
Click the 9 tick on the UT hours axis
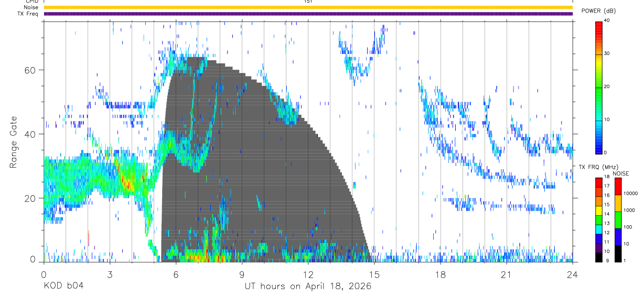pyautogui.click(x=242, y=274)
